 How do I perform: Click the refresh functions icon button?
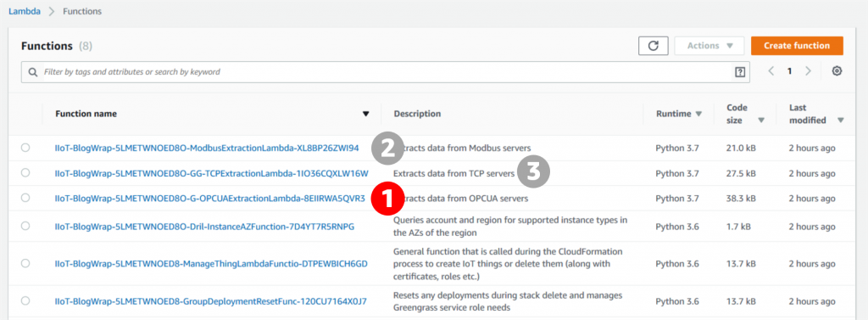654,46
